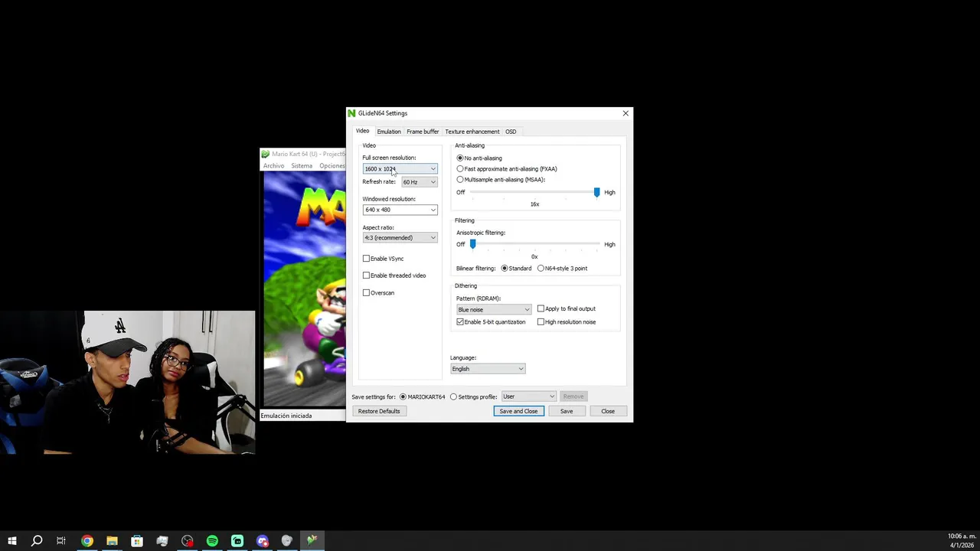Image resolution: width=980 pixels, height=551 pixels.
Task: Open Settings profile User dropdown
Action: tap(528, 396)
